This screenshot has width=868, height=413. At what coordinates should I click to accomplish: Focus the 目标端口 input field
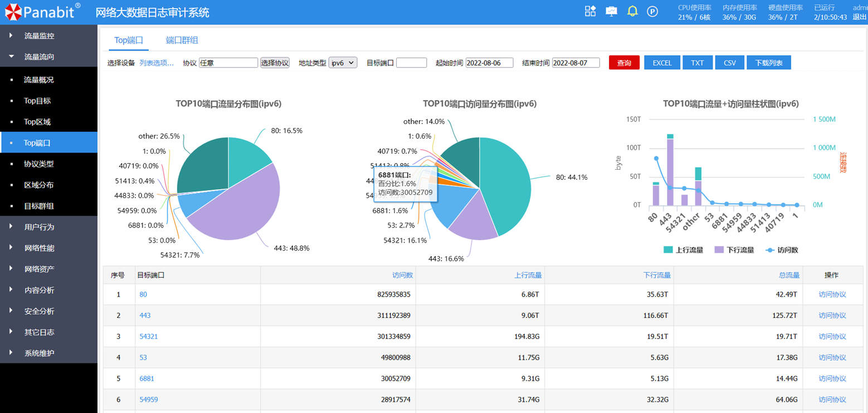click(x=411, y=63)
